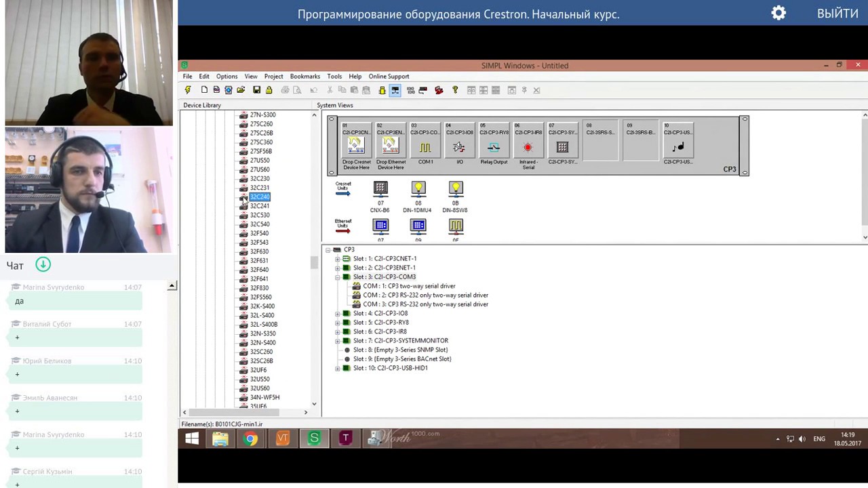This screenshot has width=868, height=488.
Task: Save the program using the floppy disk icon
Action: (x=256, y=90)
